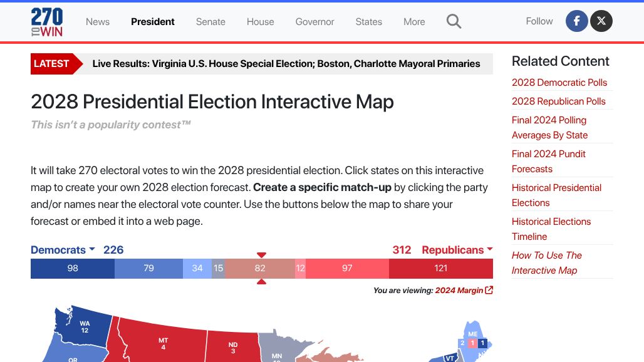Viewport: 644px width, 362px height.
Task: Open the More navigation menu
Action: coord(414,22)
